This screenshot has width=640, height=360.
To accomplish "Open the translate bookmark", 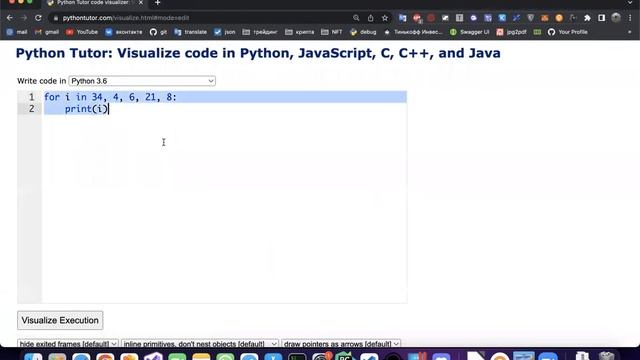I will (x=191, y=32).
